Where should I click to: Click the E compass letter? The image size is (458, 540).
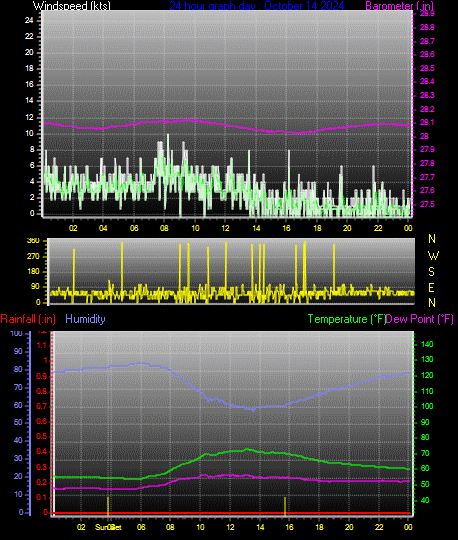pyautogui.click(x=431, y=288)
